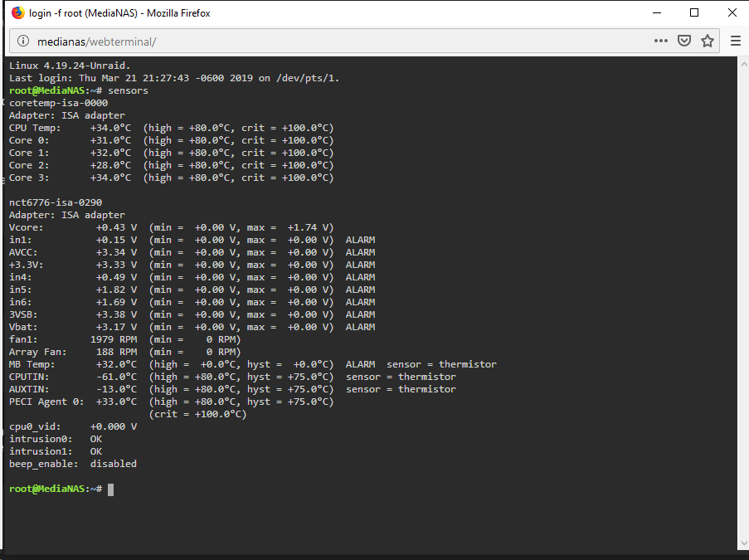Click the '+3.33 V' value
This screenshot has width=749, height=560.
117,265
